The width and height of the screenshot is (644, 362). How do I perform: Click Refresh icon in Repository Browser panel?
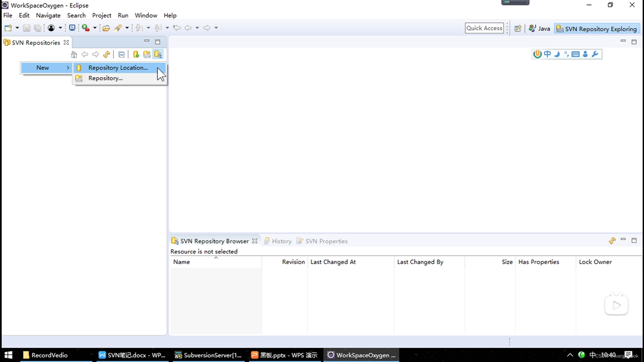coord(612,241)
